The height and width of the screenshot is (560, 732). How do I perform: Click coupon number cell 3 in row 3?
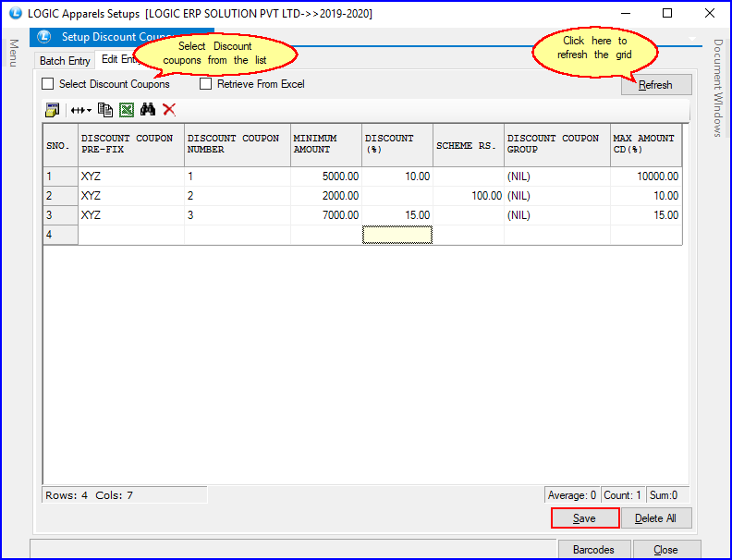pos(238,215)
